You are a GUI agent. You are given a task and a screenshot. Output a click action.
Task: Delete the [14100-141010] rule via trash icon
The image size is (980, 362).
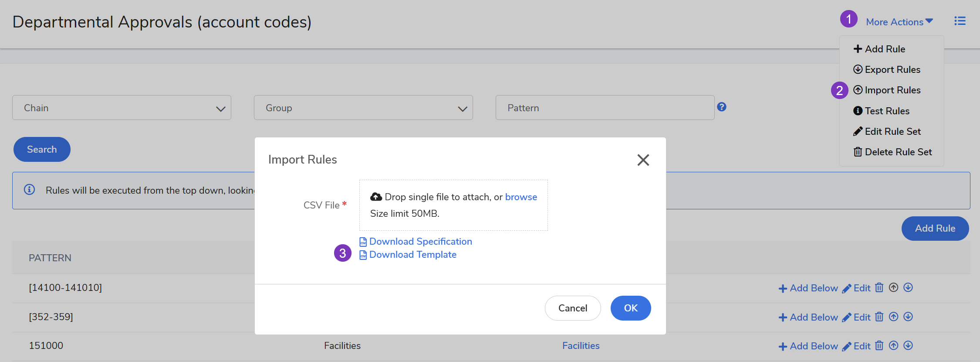(x=879, y=287)
